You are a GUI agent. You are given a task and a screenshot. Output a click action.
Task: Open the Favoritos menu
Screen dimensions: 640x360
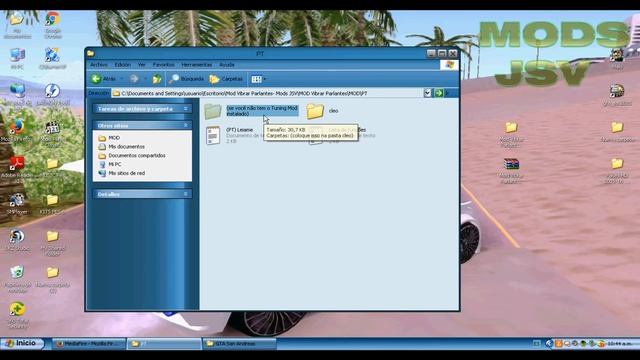click(163, 64)
